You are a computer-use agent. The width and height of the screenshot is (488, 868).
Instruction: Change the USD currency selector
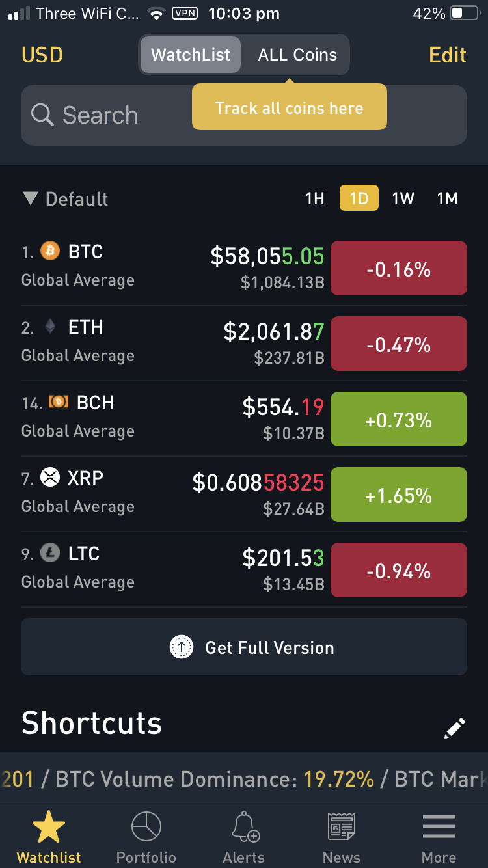point(42,55)
